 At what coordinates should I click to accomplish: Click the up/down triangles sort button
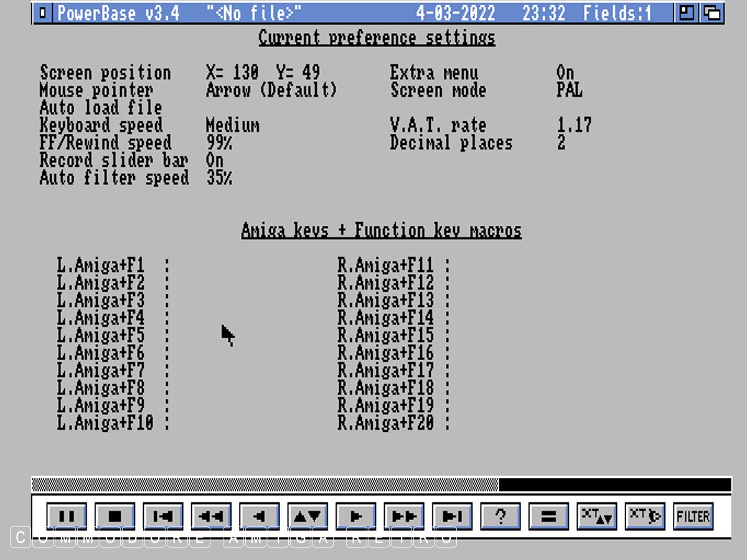click(308, 516)
